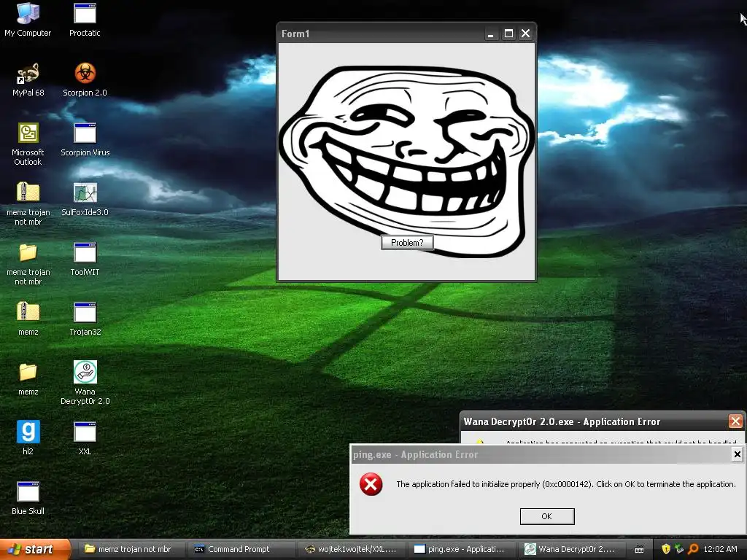747x560 pixels.
Task: Click the Wana Decrypt0r 2.0.exe error title bar
Action: point(594,421)
